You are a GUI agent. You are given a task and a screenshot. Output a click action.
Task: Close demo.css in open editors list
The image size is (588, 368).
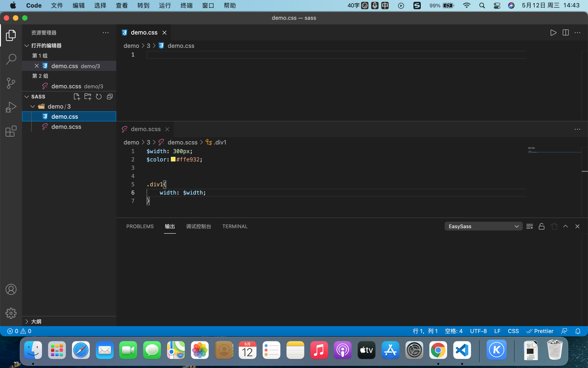click(37, 66)
